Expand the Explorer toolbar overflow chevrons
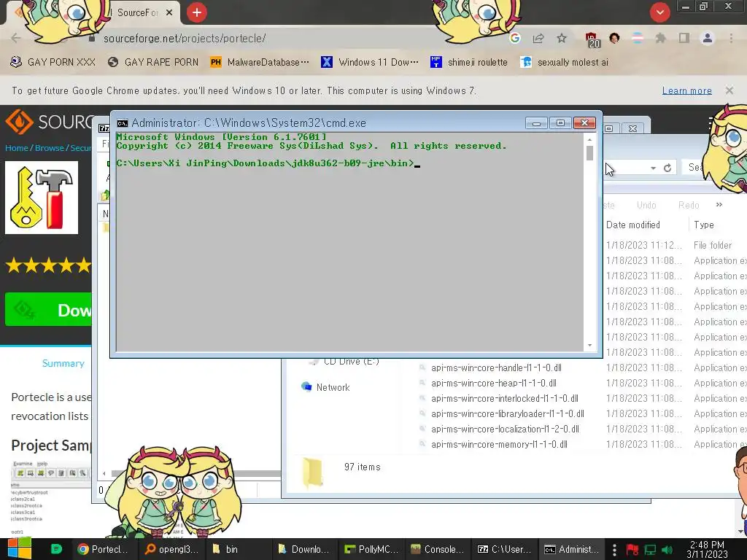Image resolution: width=747 pixels, height=560 pixels. click(719, 205)
